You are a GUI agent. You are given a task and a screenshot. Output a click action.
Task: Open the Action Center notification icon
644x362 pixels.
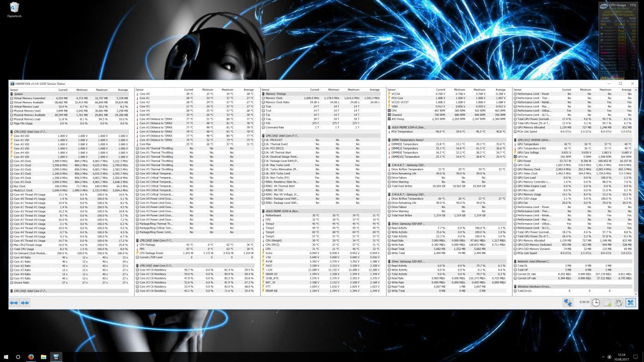pyautogui.click(x=635, y=357)
